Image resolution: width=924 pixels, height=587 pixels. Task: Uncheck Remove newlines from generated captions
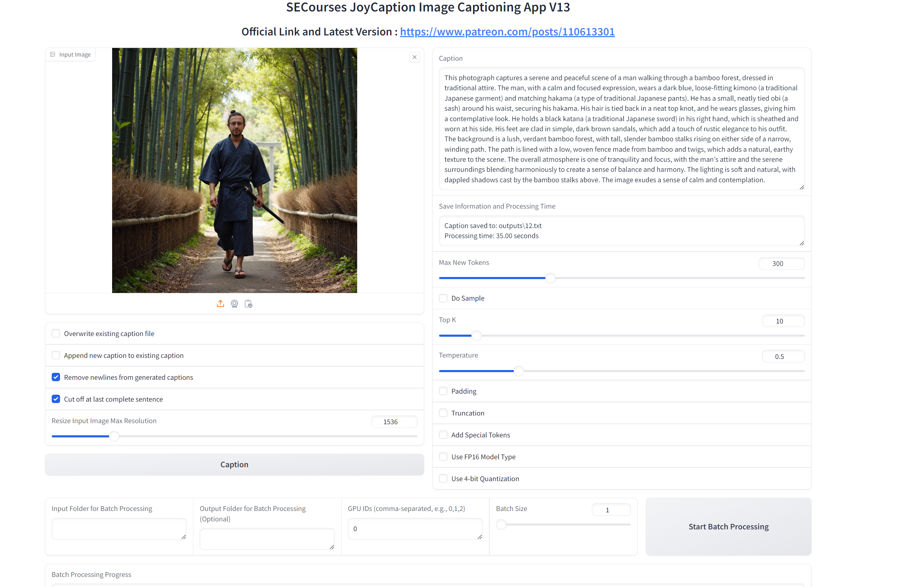pyautogui.click(x=56, y=377)
